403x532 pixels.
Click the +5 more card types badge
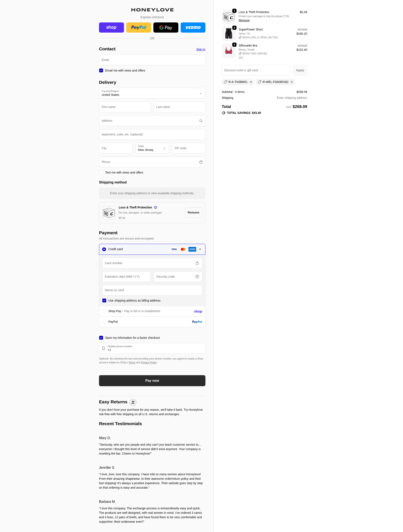point(199,249)
